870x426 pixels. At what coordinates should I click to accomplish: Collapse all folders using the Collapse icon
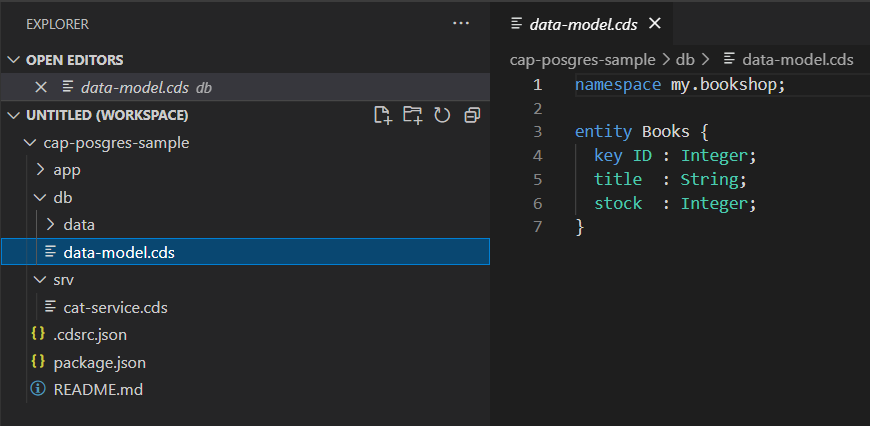pyautogui.click(x=472, y=115)
